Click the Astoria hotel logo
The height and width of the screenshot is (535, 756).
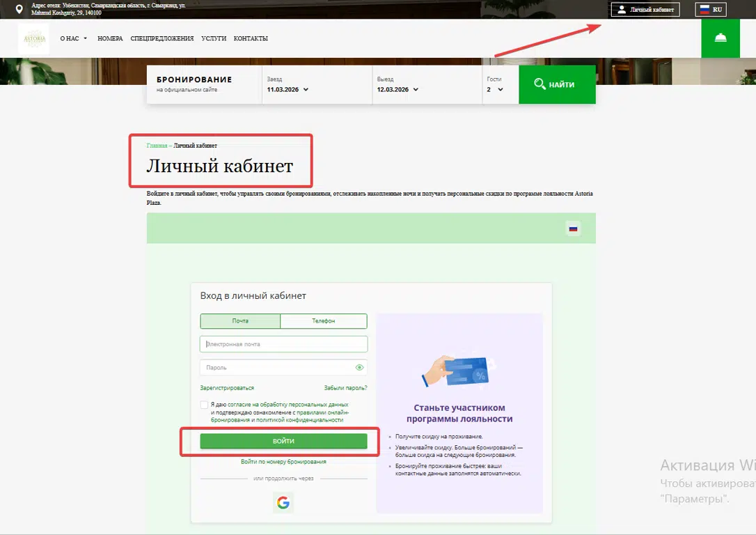(x=33, y=39)
